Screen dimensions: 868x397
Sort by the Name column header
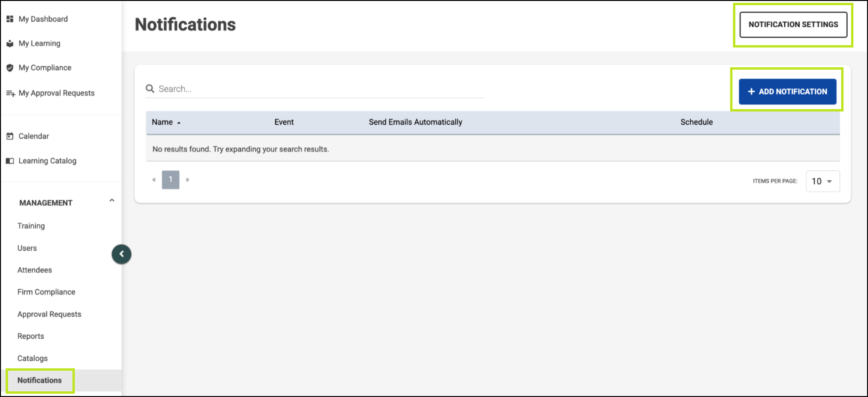click(162, 122)
